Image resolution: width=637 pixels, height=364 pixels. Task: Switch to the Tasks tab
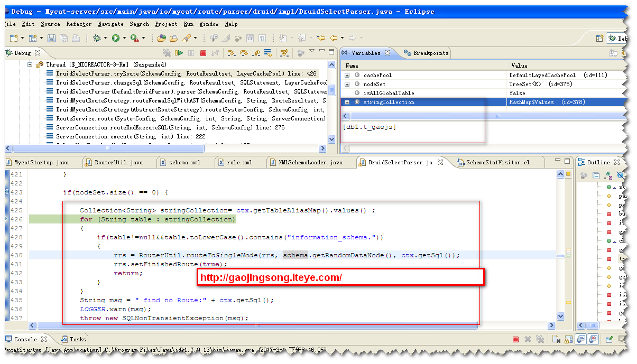[73, 339]
